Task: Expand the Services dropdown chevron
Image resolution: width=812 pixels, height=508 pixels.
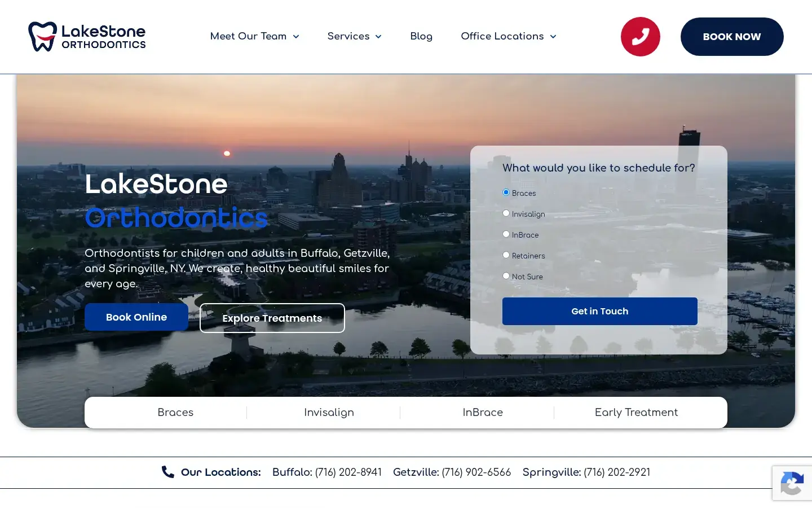Action: click(x=378, y=37)
